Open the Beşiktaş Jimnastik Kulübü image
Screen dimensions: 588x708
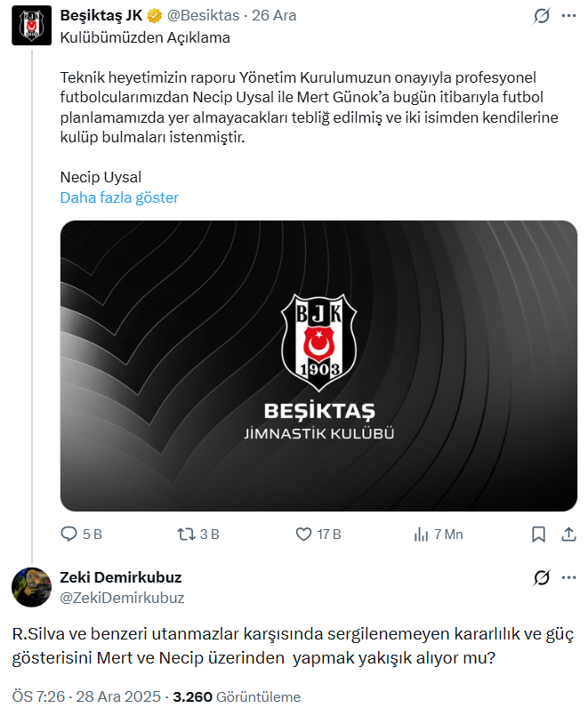tap(318, 366)
